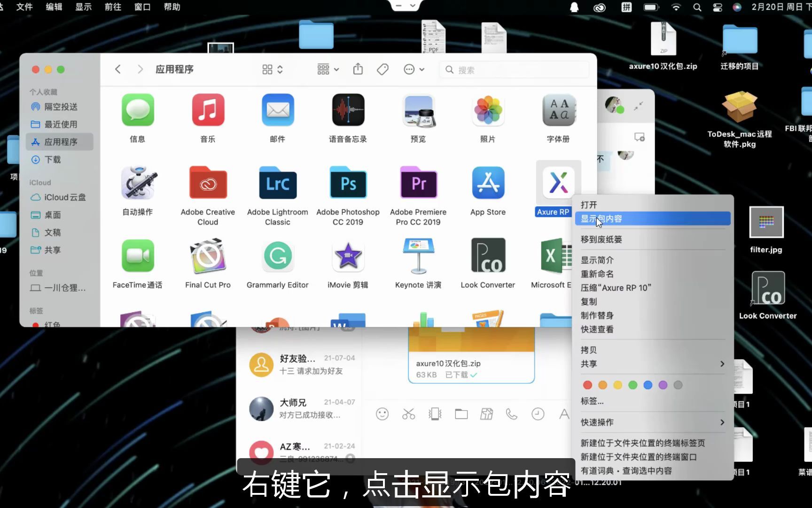Open the FaceTime 通话 icon

(x=138, y=256)
